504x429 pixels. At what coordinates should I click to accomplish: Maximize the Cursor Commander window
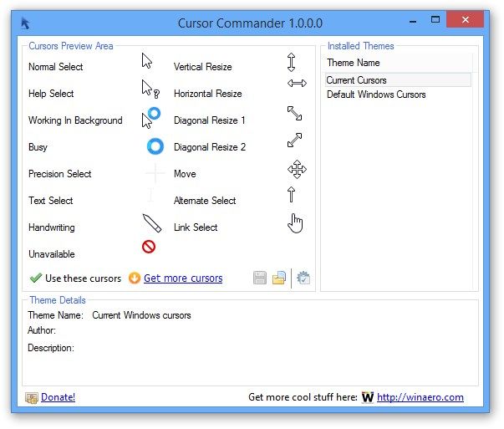pyautogui.click(x=435, y=20)
